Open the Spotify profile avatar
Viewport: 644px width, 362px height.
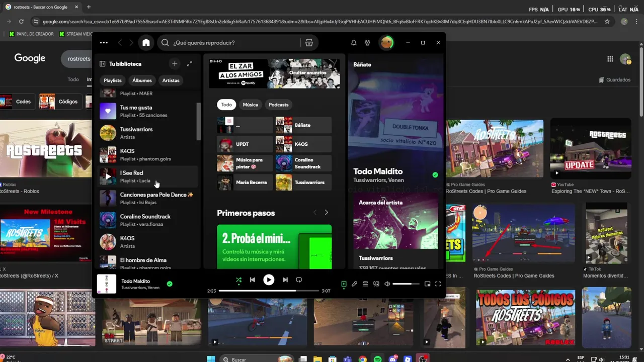point(386,43)
